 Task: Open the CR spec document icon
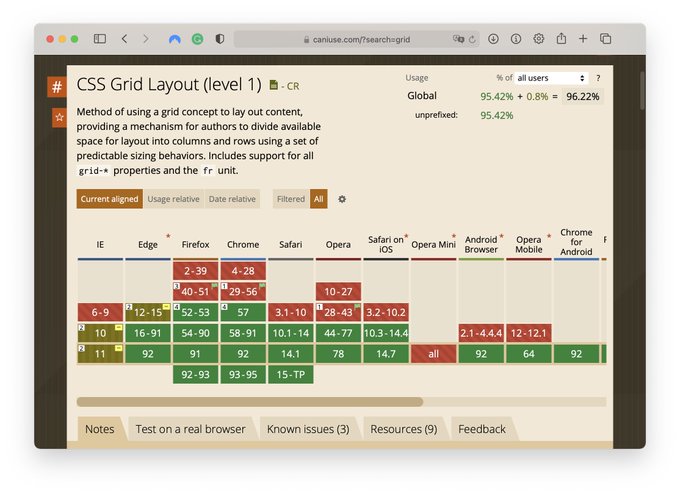pos(273,85)
